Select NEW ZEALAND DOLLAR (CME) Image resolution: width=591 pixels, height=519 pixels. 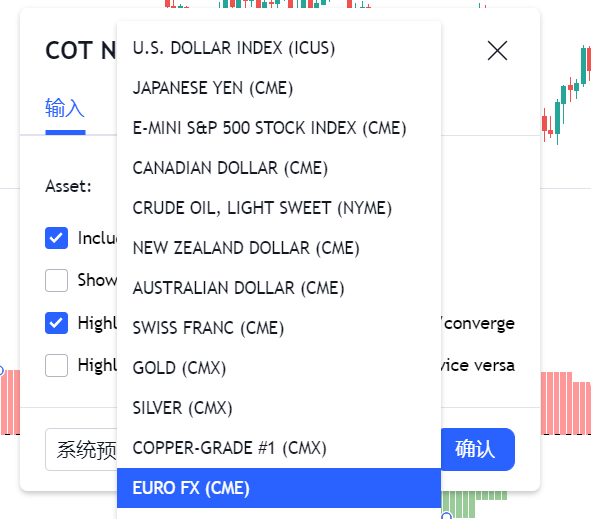tap(279, 248)
